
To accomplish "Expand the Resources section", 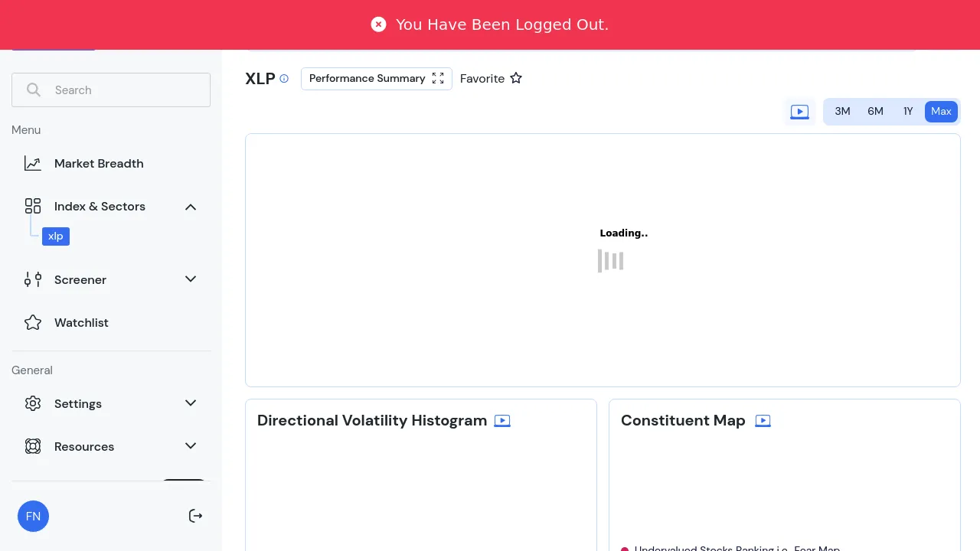I will click(x=191, y=446).
